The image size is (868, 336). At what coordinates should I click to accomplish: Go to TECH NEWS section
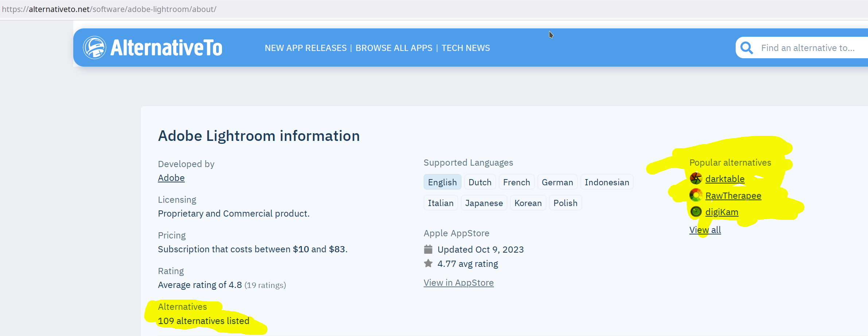(466, 48)
